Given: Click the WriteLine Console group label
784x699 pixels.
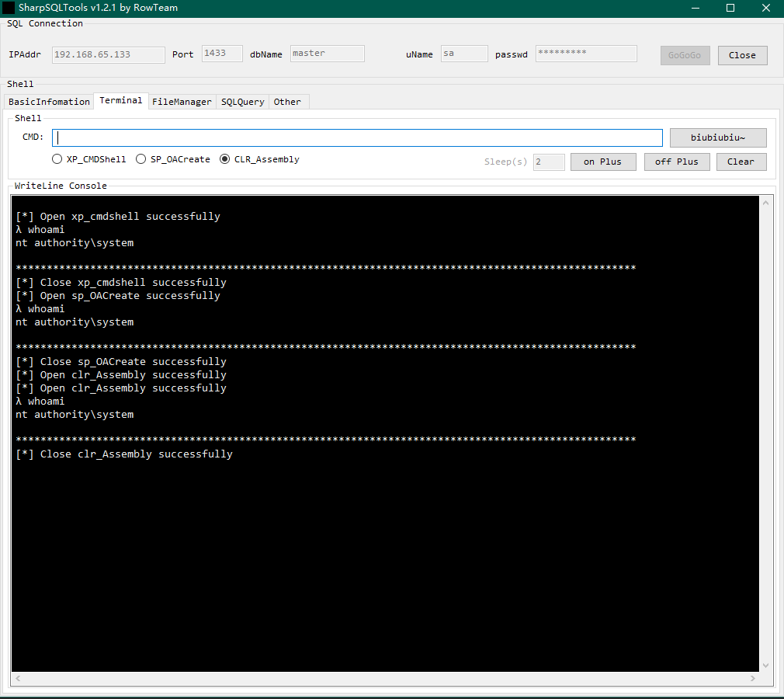Looking at the screenshot, I should pyautogui.click(x=61, y=186).
